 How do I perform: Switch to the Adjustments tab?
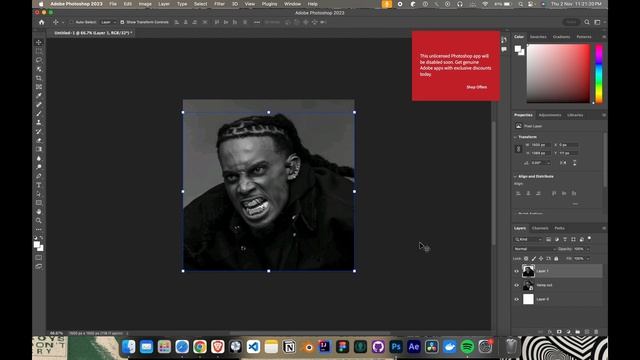[550, 115]
